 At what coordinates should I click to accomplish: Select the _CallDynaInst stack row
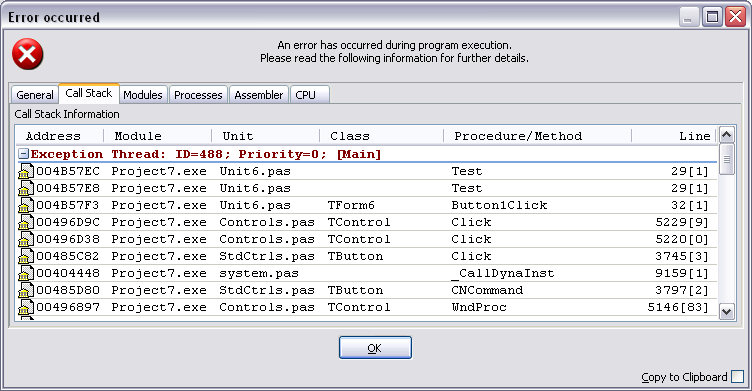(367, 273)
